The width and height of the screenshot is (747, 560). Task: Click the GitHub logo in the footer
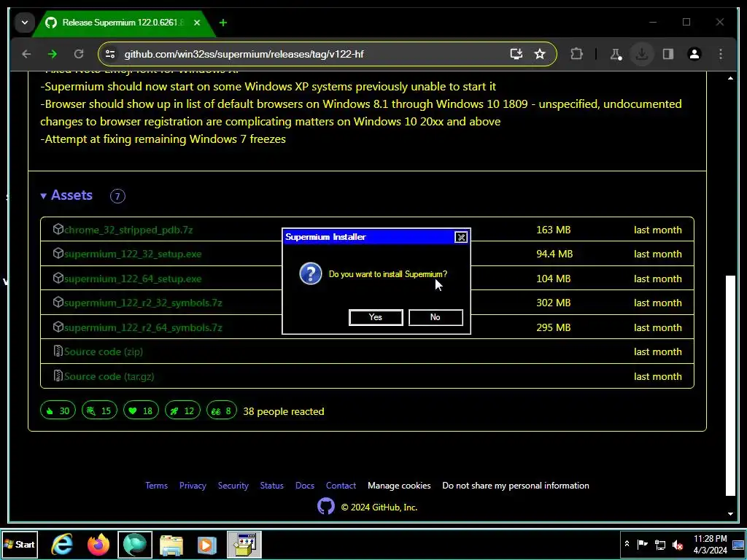(326, 507)
